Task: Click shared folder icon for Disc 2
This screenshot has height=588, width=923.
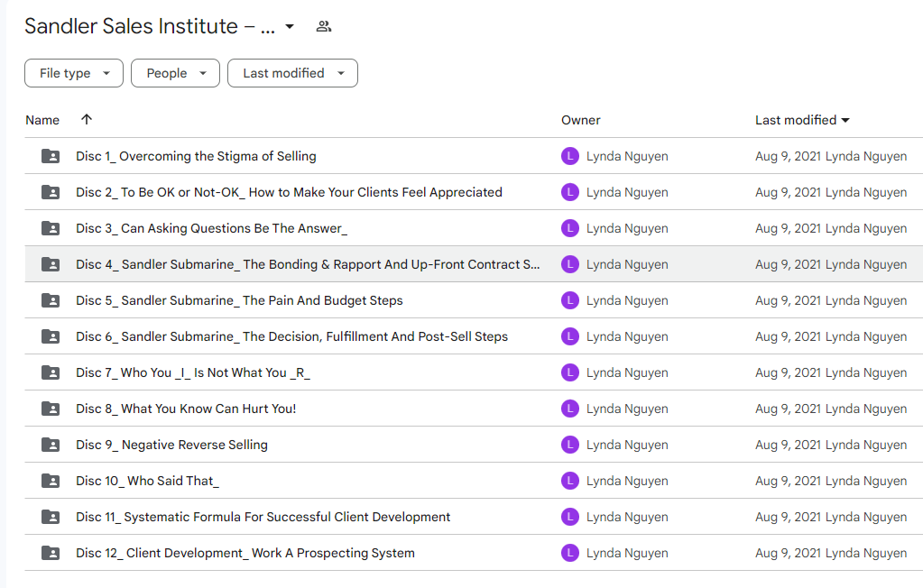Action: point(51,192)
